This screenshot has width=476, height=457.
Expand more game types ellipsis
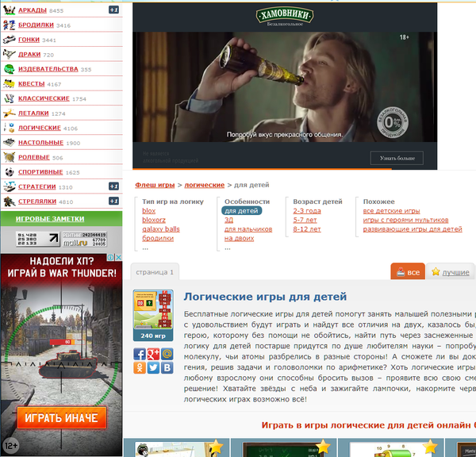click(x=145, y=248)
